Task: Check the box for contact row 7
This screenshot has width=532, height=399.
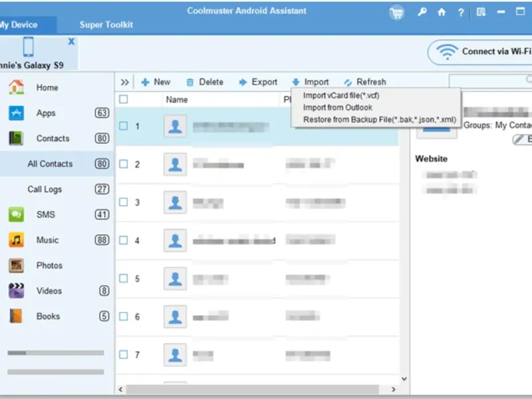Action: point(124,354)
